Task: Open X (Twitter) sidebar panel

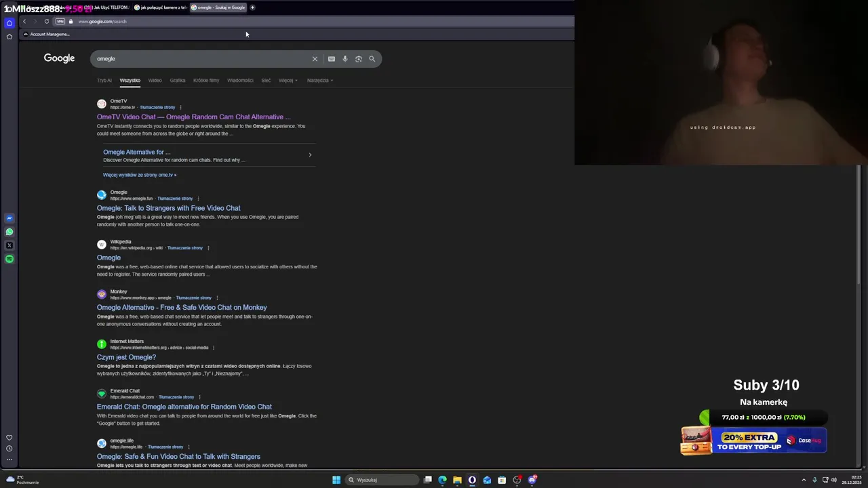Action: (9, 245)
